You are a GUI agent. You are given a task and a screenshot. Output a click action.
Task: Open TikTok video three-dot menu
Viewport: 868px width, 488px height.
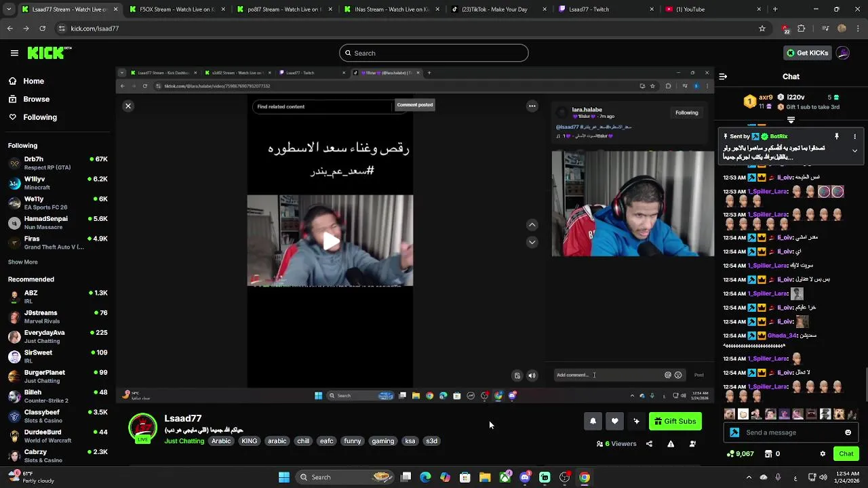(532, 106)
